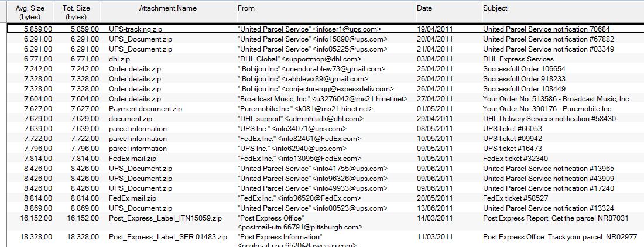Click sender info05225@ups.com
The width and height of the screenshot is (644, 247).
[x=350, y=49]
